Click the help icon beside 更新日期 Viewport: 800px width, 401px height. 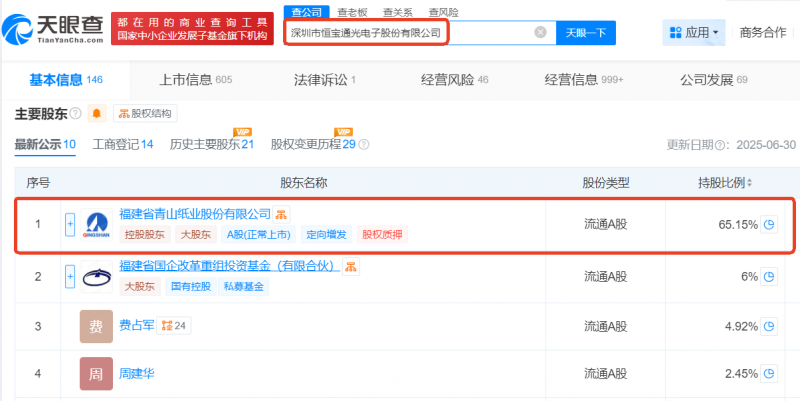(719, 145)
